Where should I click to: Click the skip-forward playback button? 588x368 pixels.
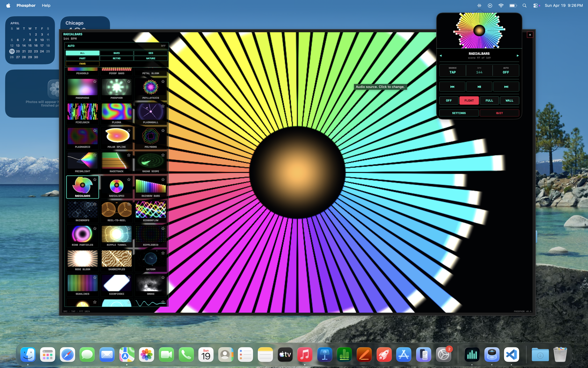click(x=506, y=87)
